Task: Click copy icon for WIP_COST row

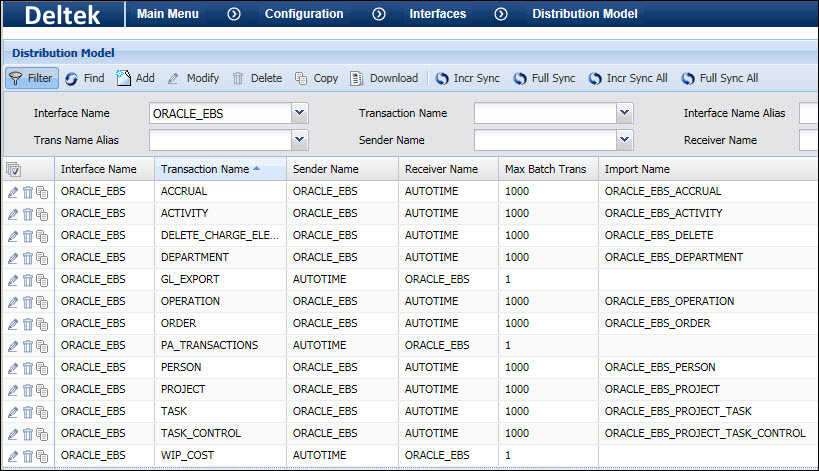Action: coord(42,455)
